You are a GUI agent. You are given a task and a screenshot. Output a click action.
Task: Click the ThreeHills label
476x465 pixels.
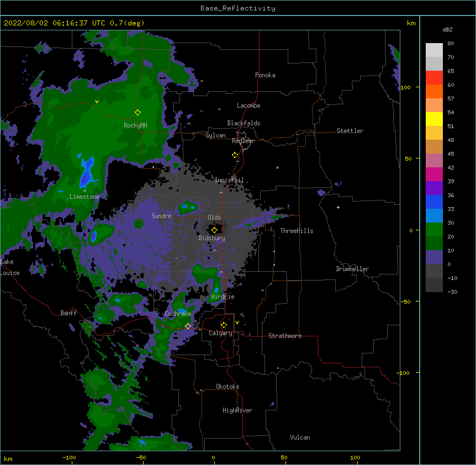[x=297, y=231]
